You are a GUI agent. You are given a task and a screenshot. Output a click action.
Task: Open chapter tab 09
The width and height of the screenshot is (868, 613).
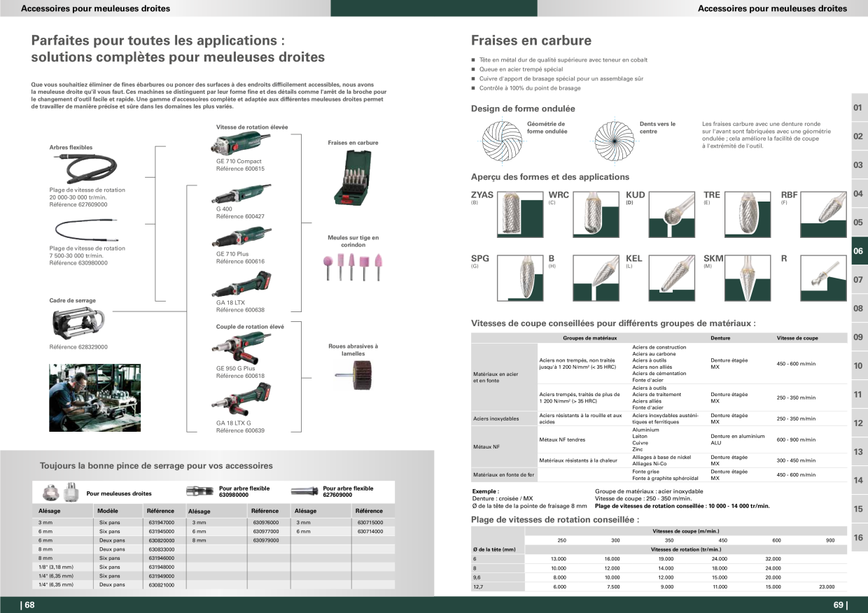[858, 337]
